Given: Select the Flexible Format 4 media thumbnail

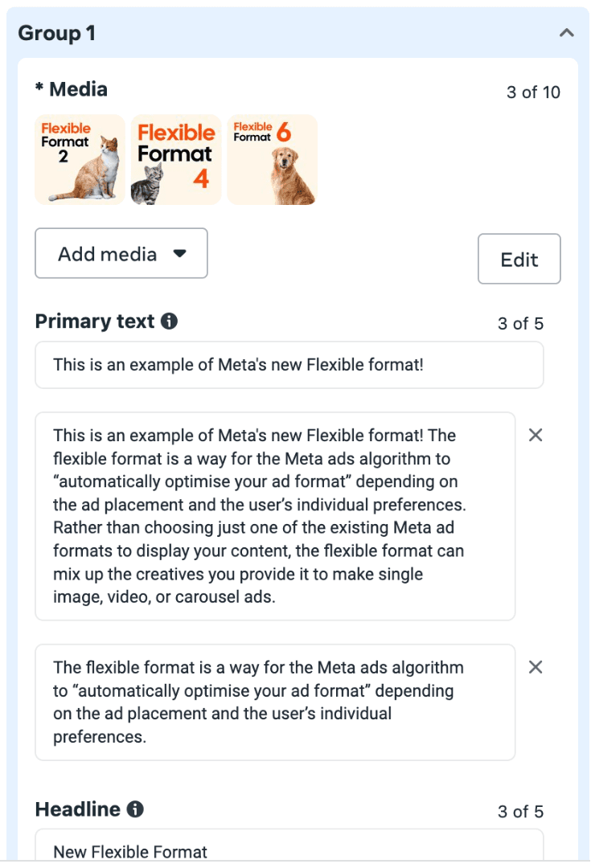Looking at the screenshot, I should click(x=176, y=159).
